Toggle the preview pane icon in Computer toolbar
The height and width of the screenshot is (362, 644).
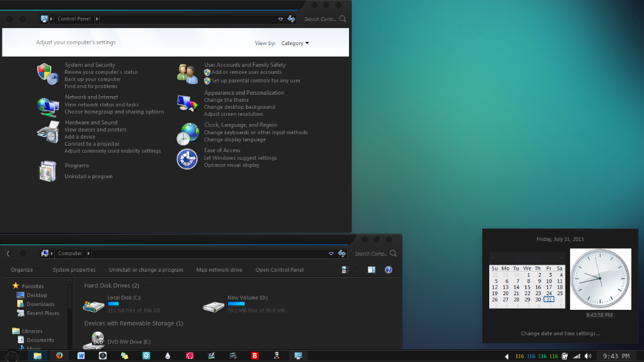(371, 270)
